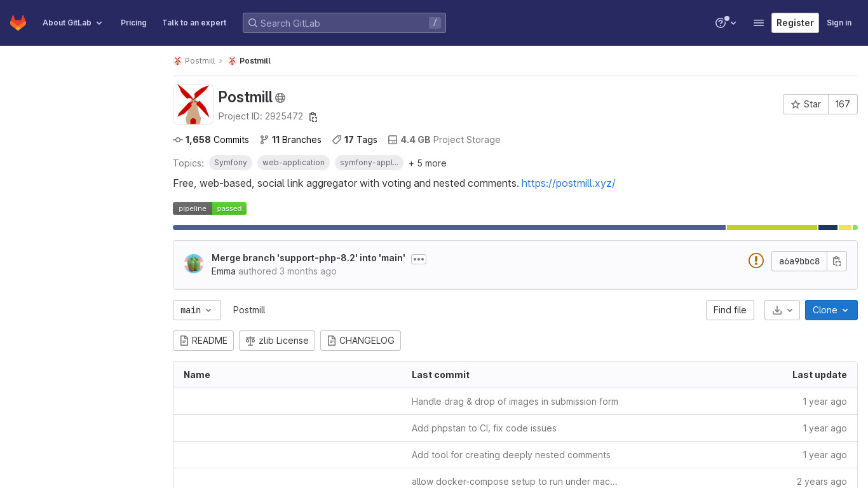Click the web-application topic tag
The image size is (868, 488).
[294, 163]
